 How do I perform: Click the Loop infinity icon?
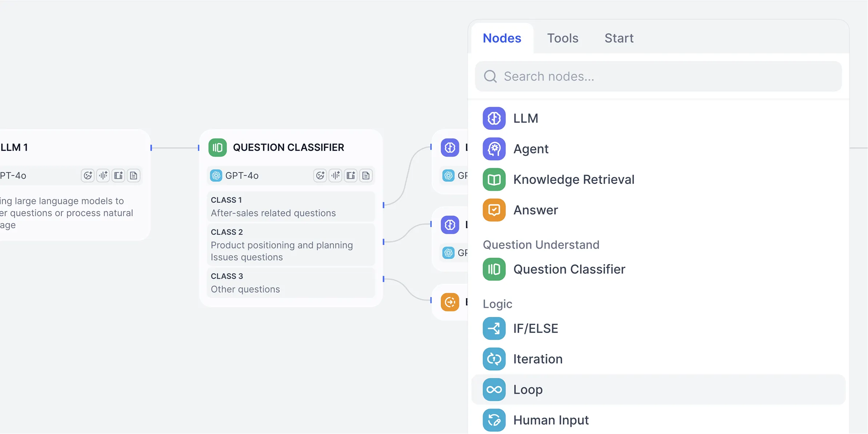pos(494,389)
